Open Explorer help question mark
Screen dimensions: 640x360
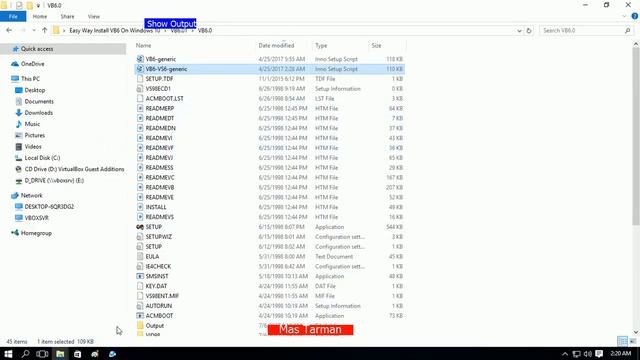tap(635, 16)
